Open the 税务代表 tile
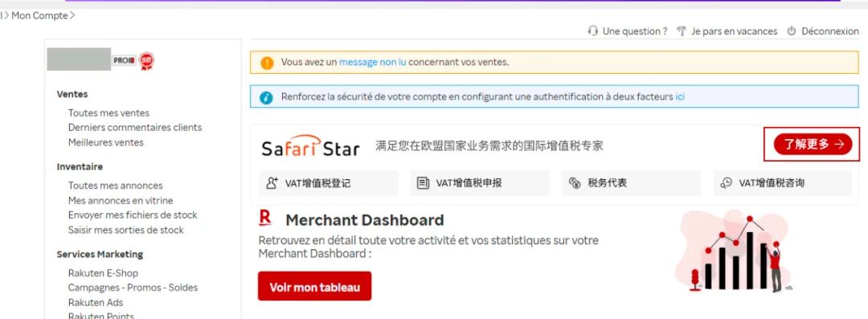 click(631, 183)
